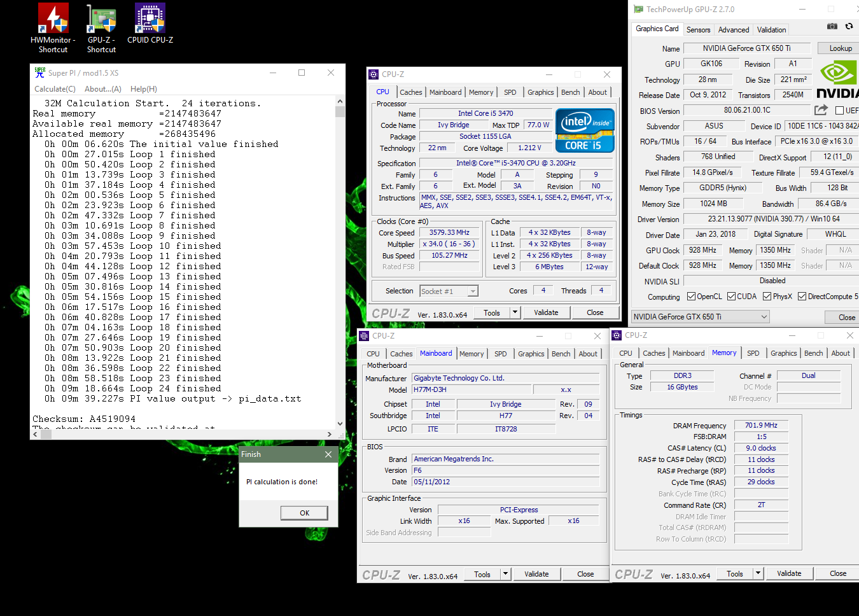Click Super PI vertical scrollbar up arrow
The height and width of the screenshot is (616, 859).
340,101
